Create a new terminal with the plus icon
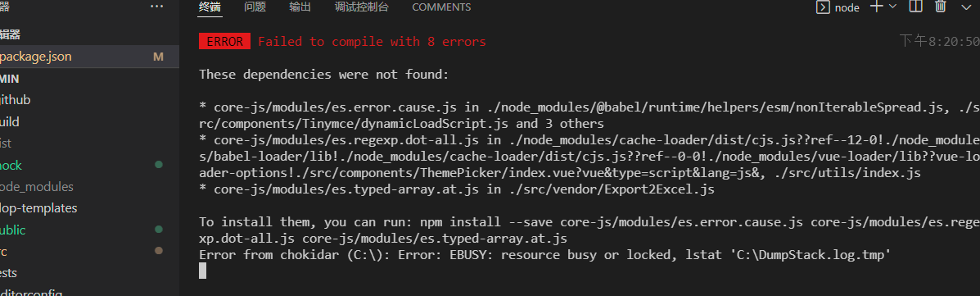 point(876,7)
